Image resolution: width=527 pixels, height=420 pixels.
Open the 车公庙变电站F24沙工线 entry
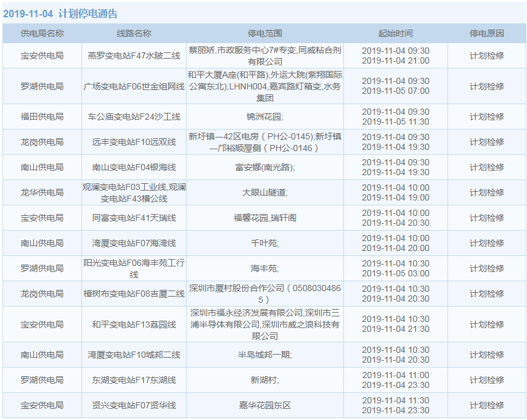click(134, 117)
